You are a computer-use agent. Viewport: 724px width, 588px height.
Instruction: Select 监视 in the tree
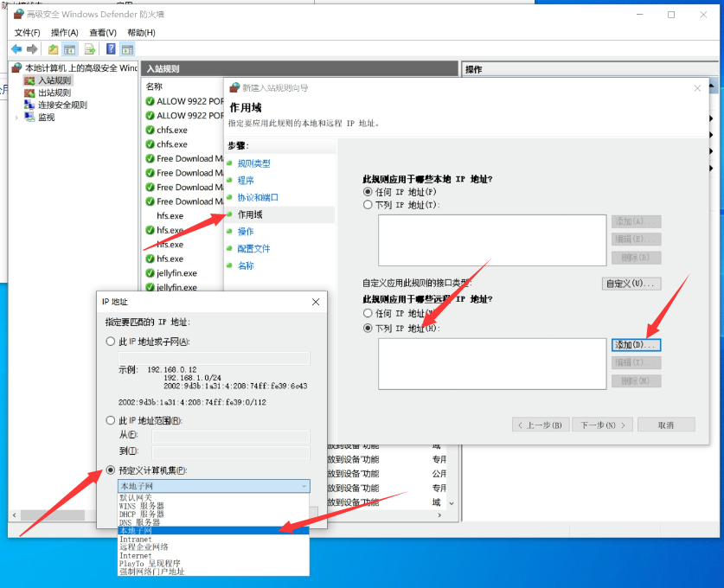(x=46, y=118)
